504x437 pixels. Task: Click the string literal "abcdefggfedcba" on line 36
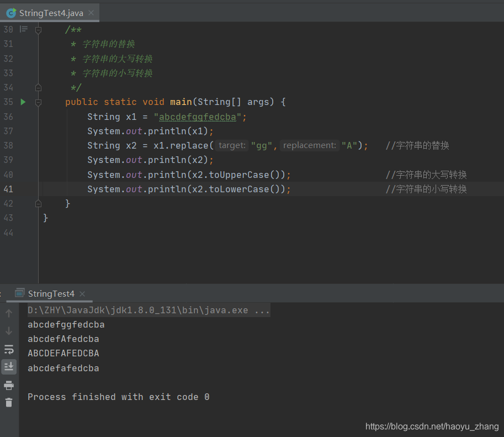tap(198, 117)
